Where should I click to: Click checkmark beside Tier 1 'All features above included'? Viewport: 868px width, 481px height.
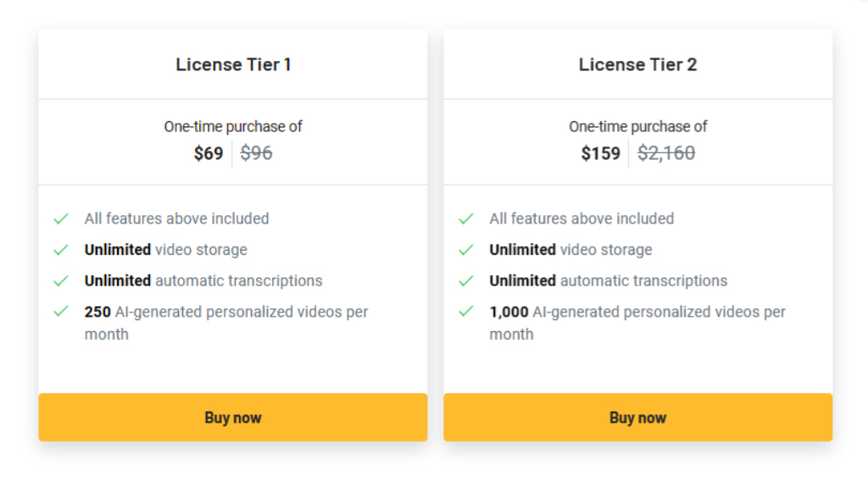[x=61, y=218]
